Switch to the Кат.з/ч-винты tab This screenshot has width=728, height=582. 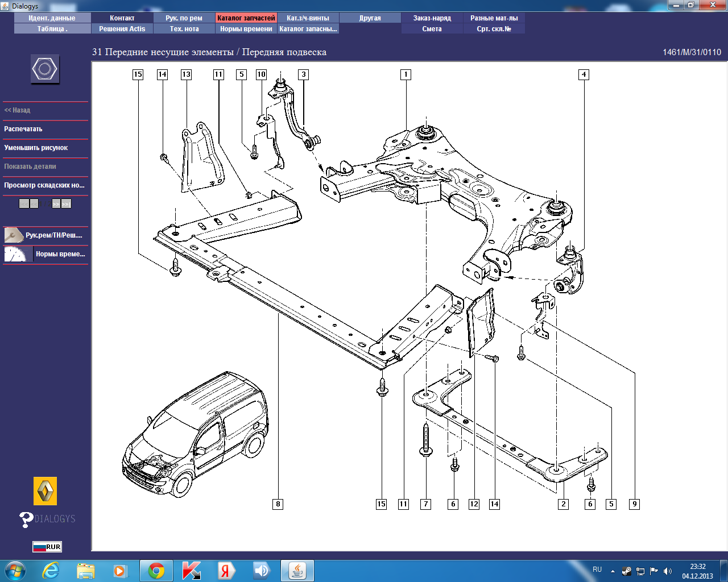308,18
